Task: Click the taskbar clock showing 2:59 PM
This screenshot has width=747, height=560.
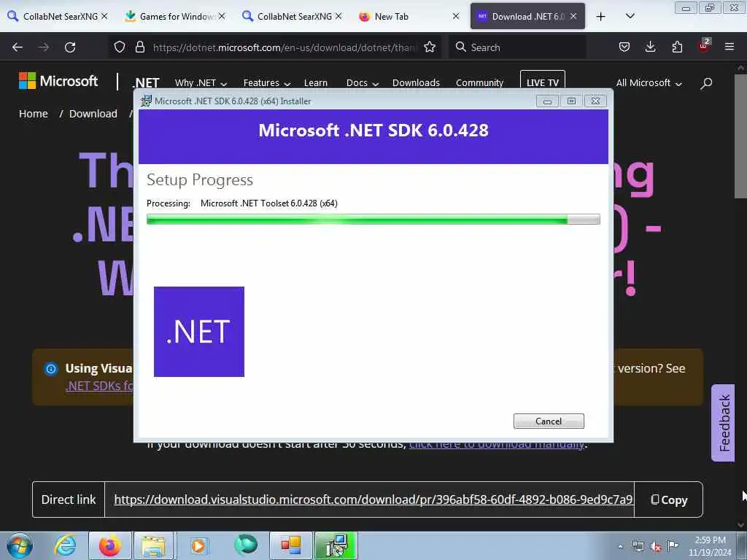Action: (x=710, y=546)
